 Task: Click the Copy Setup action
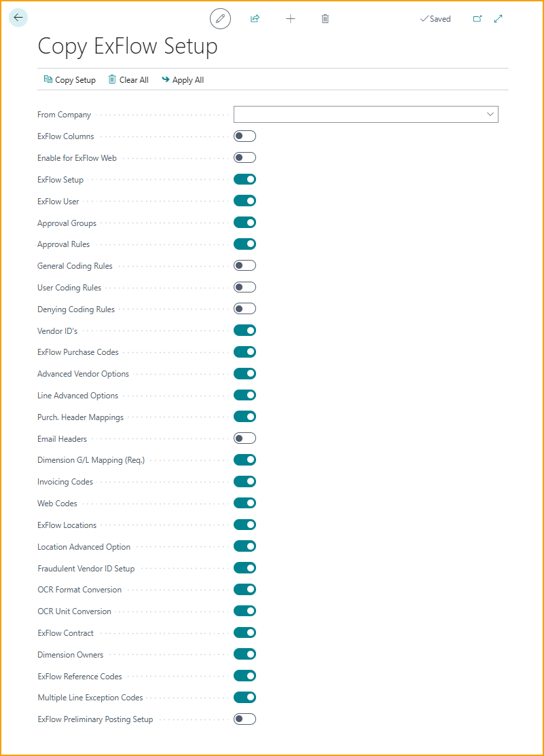[x=70, y=80]
